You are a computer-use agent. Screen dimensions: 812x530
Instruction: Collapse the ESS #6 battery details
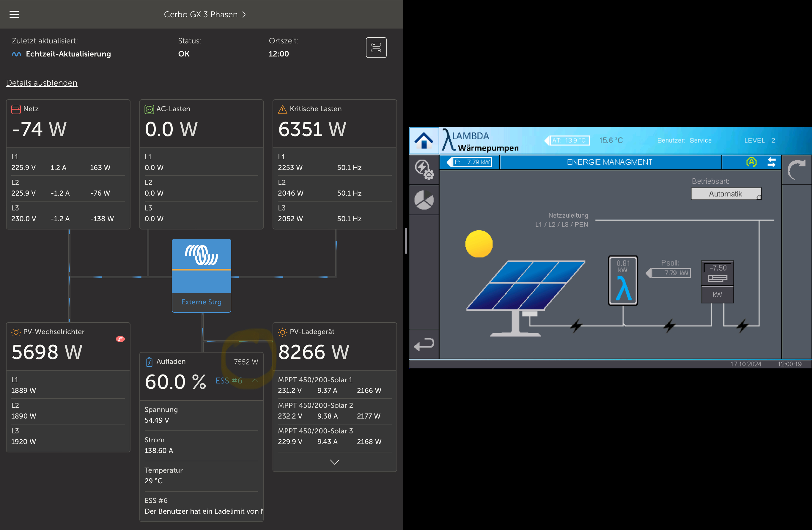[255, 380]
